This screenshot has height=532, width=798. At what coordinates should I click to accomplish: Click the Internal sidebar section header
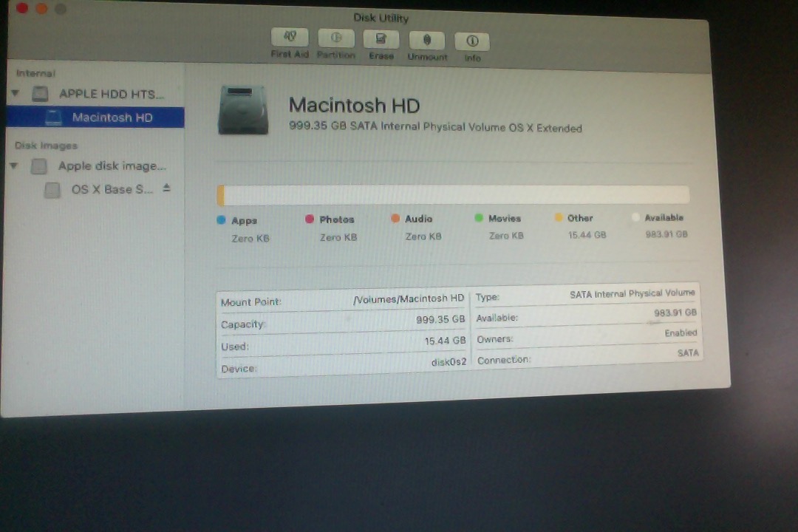35,73
